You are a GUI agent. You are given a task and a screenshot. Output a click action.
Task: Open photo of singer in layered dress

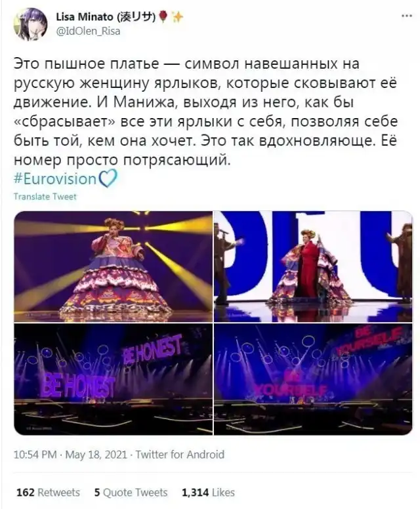[114, 266]
